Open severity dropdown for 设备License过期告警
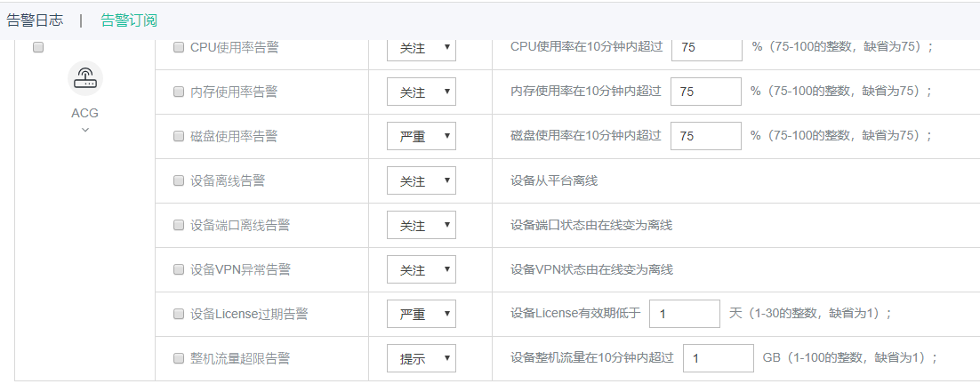This screenshot has width=980, height=392. [x=422, y=314]
